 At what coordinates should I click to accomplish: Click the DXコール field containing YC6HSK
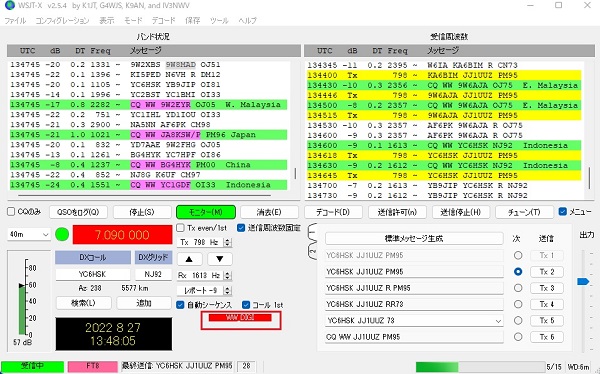point(93,274)
